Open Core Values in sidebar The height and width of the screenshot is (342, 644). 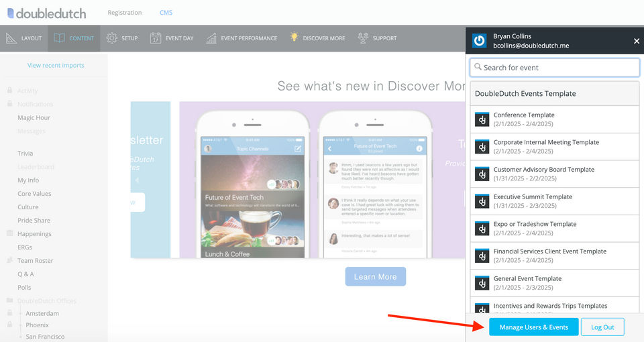pos(34,194)
